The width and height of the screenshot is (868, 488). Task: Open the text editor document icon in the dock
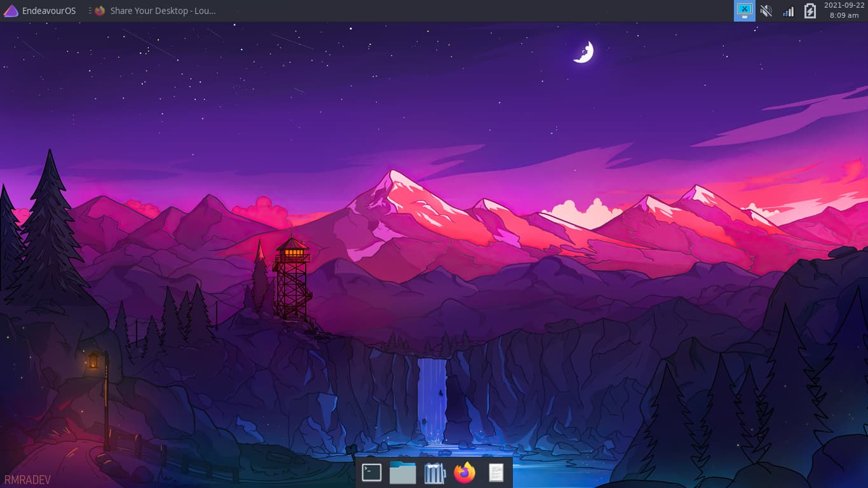point(496,473)
